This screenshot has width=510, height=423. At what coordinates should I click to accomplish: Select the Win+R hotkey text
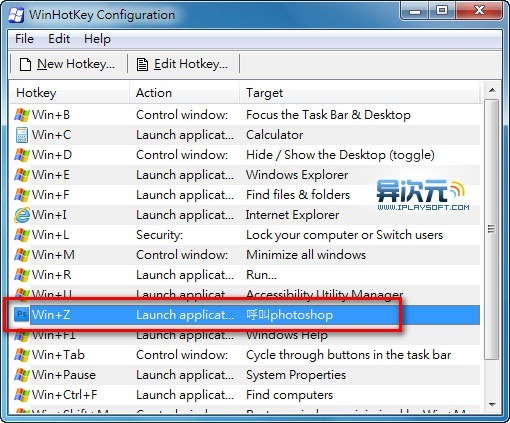click(x=51, y=275)
